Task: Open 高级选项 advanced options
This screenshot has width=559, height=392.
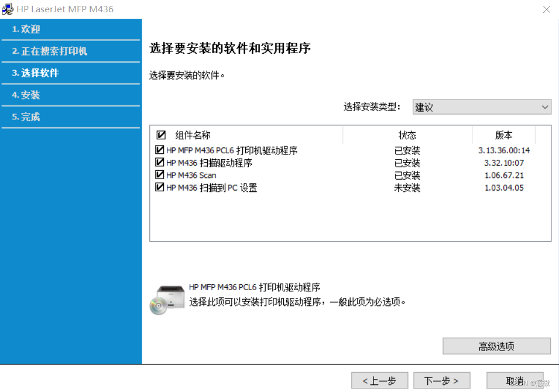Action: coord(496,346)
